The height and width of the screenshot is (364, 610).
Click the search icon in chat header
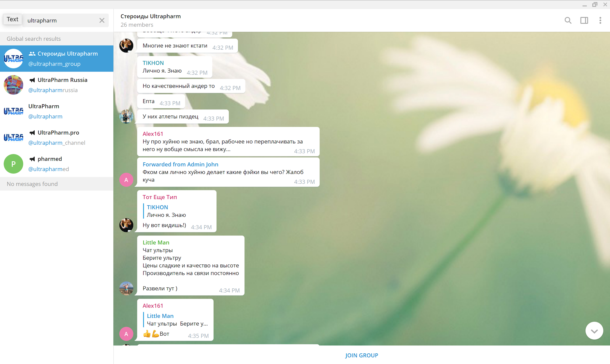pyautogui.click(x=568, y=20)
